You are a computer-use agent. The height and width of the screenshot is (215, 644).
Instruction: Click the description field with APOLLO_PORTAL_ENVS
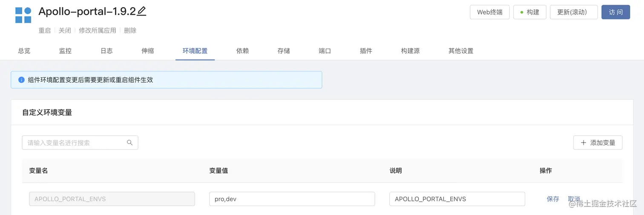pyautogui.click(x=457, y=199)
